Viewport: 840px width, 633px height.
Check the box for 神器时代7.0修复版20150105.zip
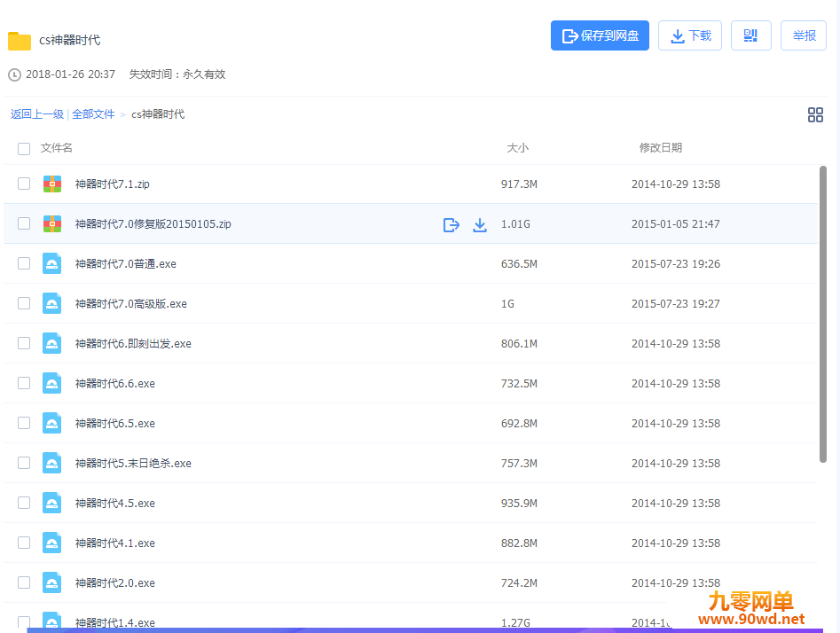point(24,223)
